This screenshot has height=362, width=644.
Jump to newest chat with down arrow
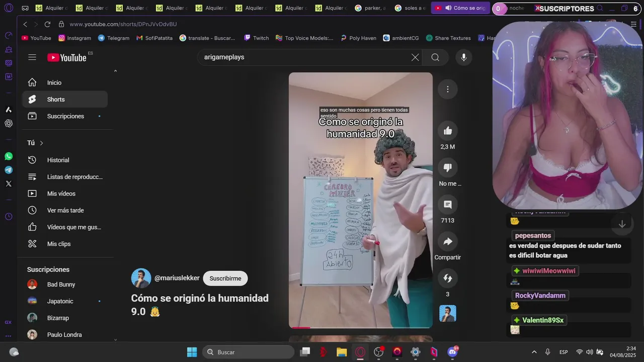(622, 224)
